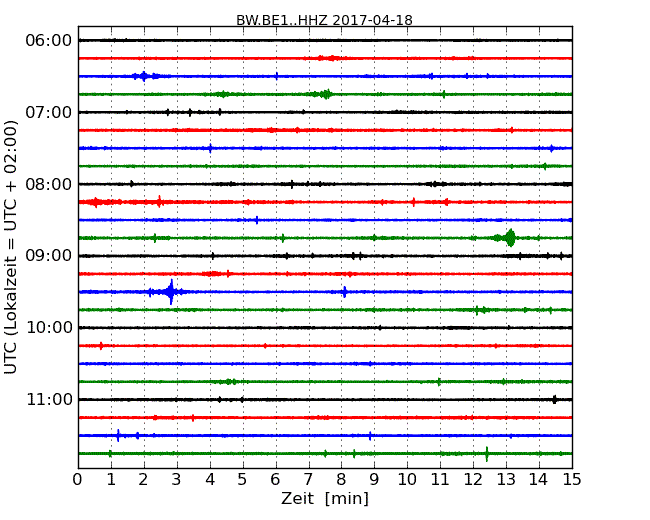Click x-axis tick label 7
The height and width of the screenshot is (520, 650).
[308, 480]
